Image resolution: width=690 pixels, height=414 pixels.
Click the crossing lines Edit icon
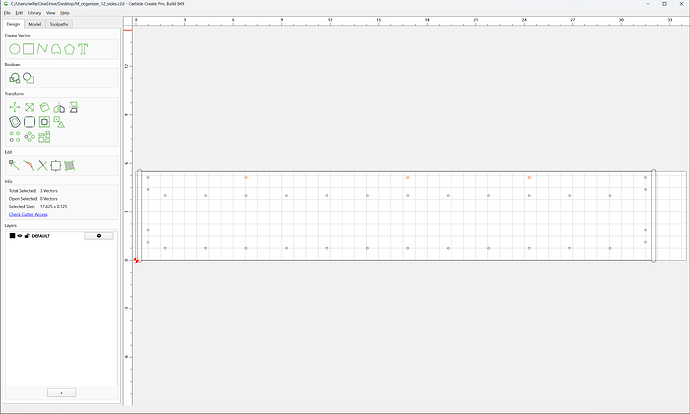tap(42, 165)
